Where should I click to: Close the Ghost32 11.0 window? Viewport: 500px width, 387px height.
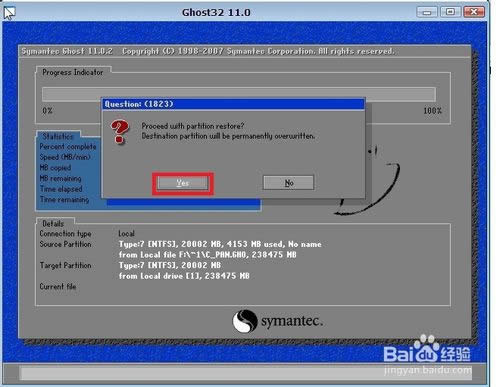click(474, 12)
